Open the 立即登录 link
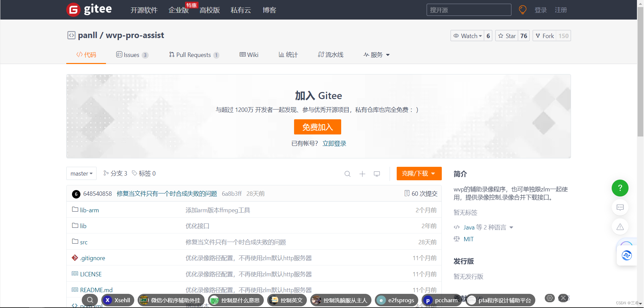 click(334, 143)
